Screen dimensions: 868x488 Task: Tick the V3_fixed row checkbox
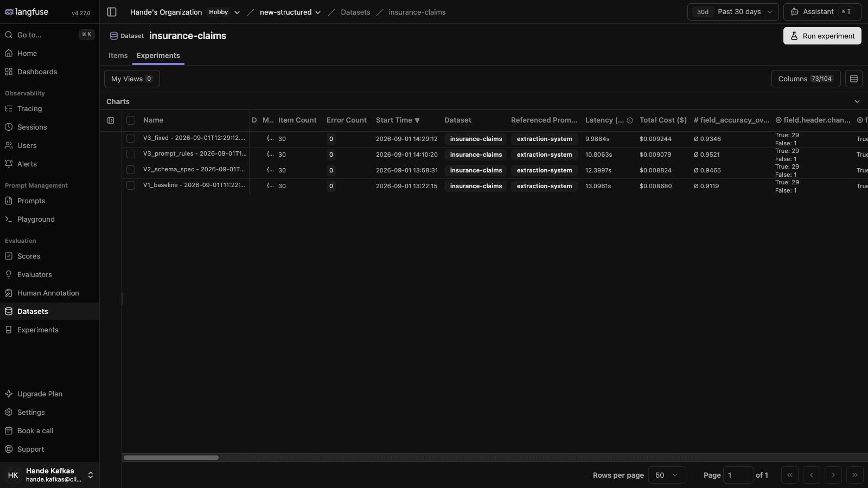tap(131, 139)
